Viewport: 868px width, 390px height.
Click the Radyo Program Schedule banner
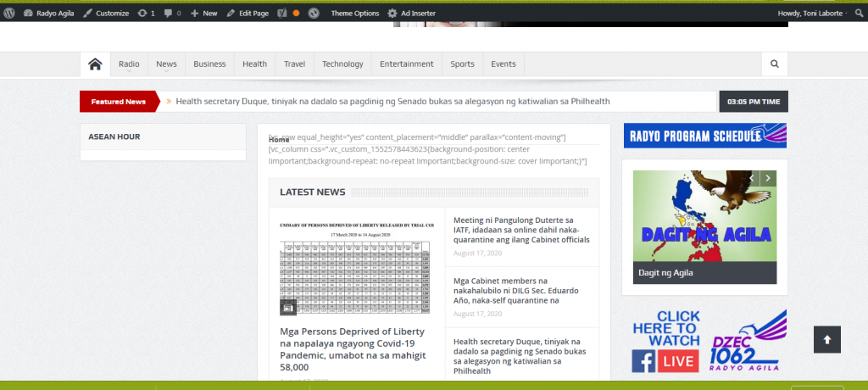704,136
